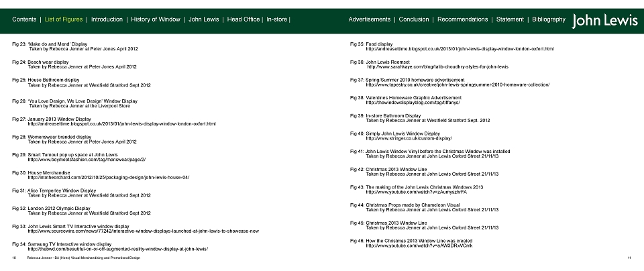The height and width of the screenshot is (271, 644).
Task: Select John Lewis nav item in header
Action: click(x=204, y=19)
